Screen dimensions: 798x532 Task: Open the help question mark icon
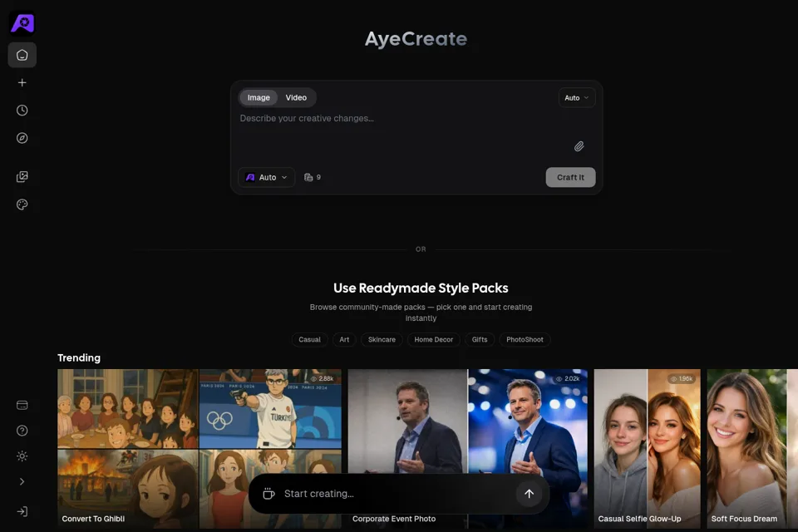point(22,431)
